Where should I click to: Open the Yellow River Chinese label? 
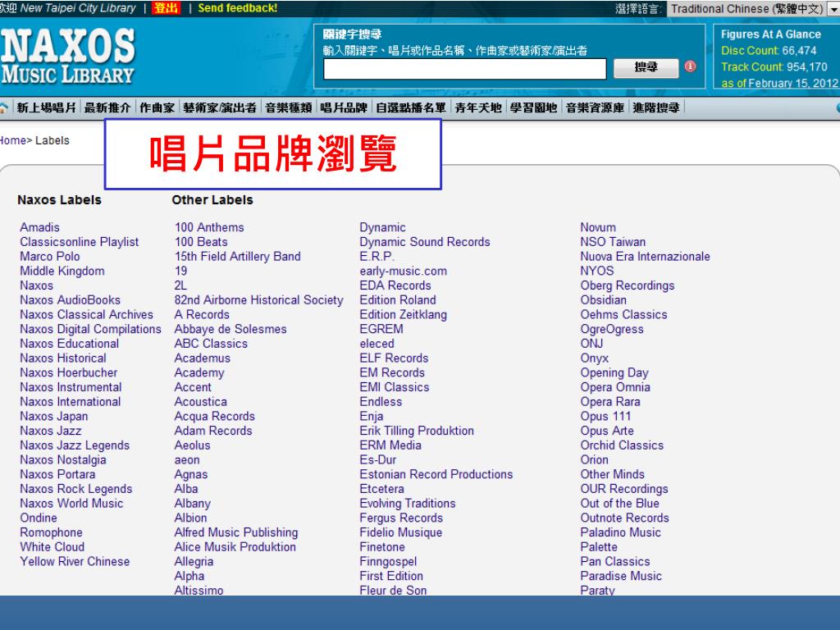coord(75,561)
